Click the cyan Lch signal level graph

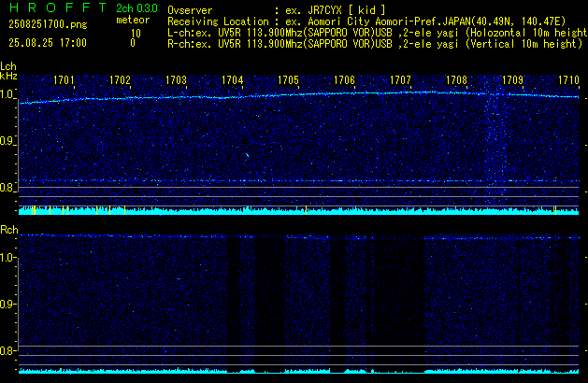298,210
